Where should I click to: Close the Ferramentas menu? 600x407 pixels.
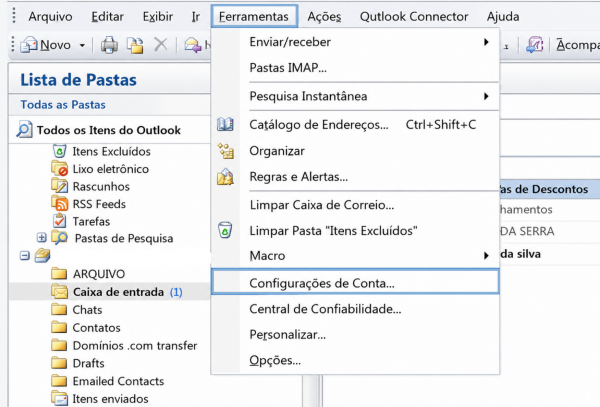254,16
